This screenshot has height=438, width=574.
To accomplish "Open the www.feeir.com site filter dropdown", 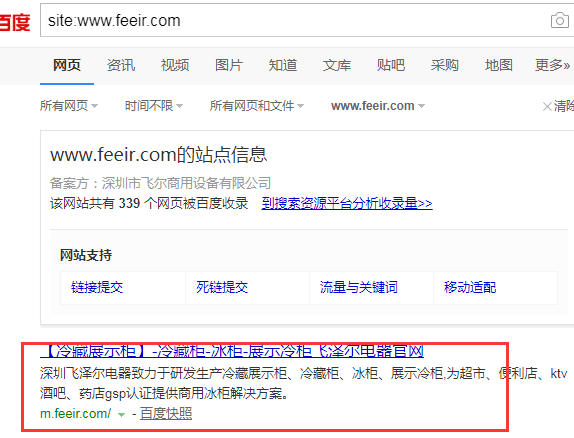I will (378, 106).
